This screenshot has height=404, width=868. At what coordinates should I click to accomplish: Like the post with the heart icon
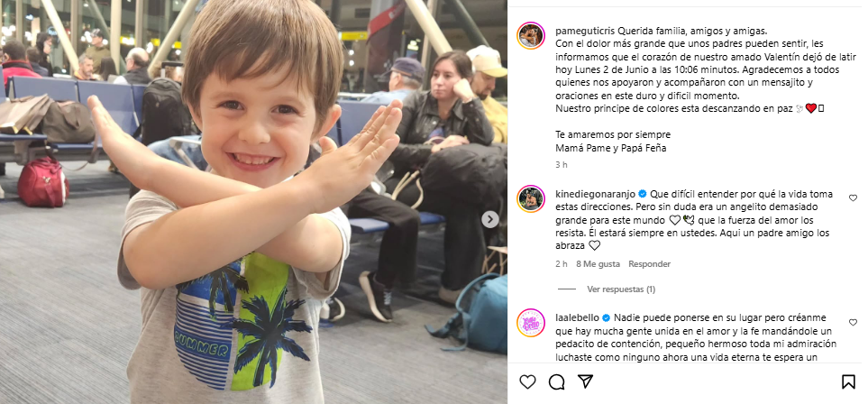click(x=527, y=381)
